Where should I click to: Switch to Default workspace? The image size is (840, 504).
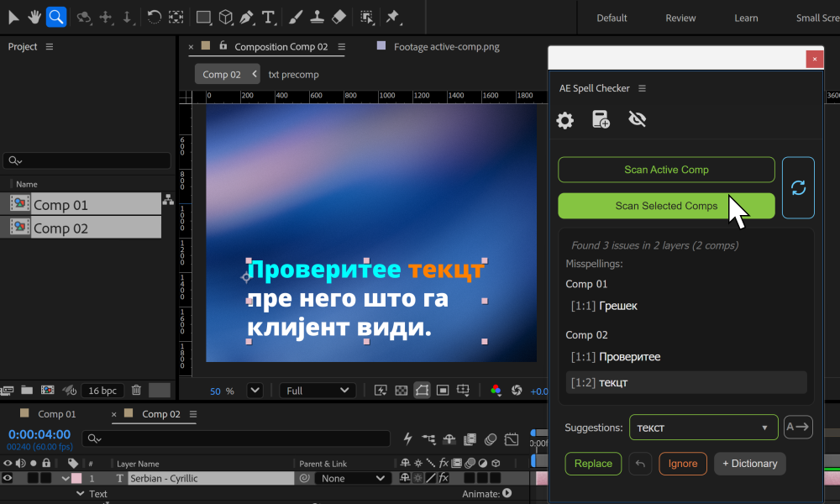click(612, 18)
